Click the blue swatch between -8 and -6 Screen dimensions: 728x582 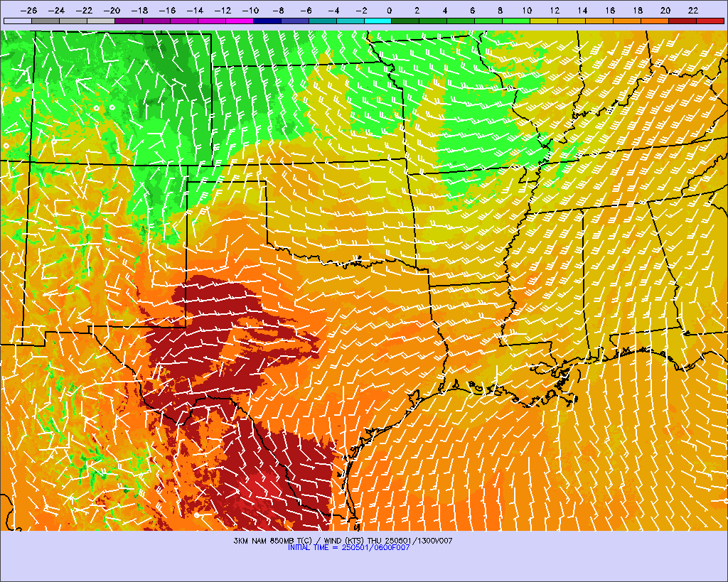pyautogui.click(x=295, y=21)
